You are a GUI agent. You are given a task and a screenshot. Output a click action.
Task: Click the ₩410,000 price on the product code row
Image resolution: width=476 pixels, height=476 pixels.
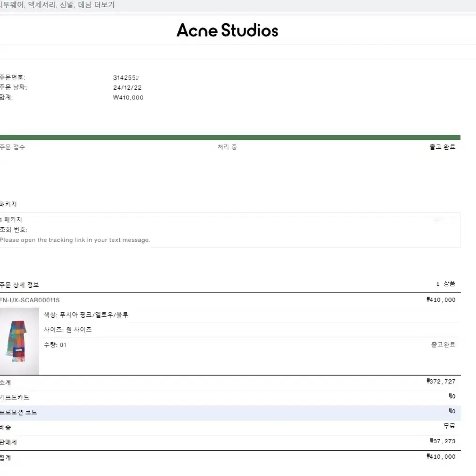[x=441, y=300]
